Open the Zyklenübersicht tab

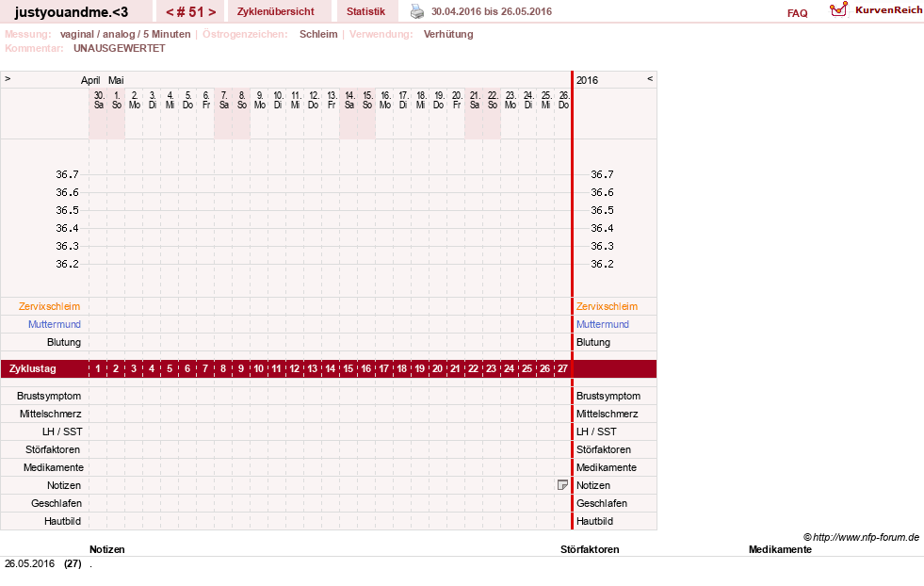[276, 11]
